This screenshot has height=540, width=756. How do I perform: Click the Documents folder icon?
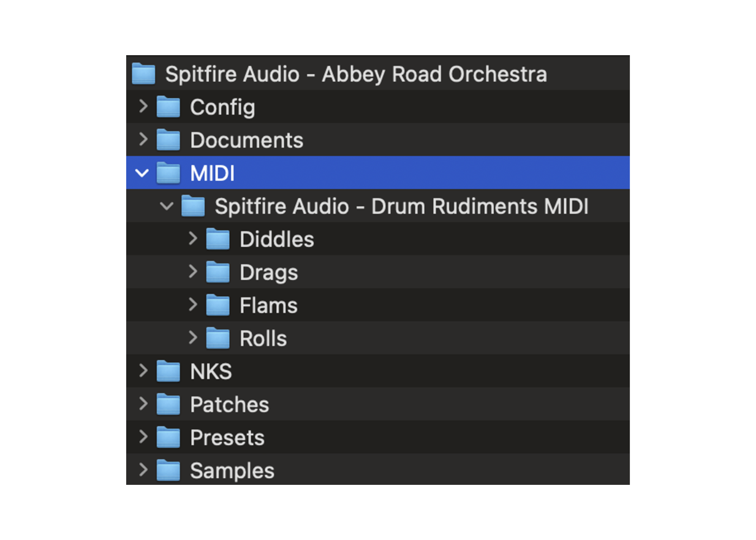pos(168,140)
